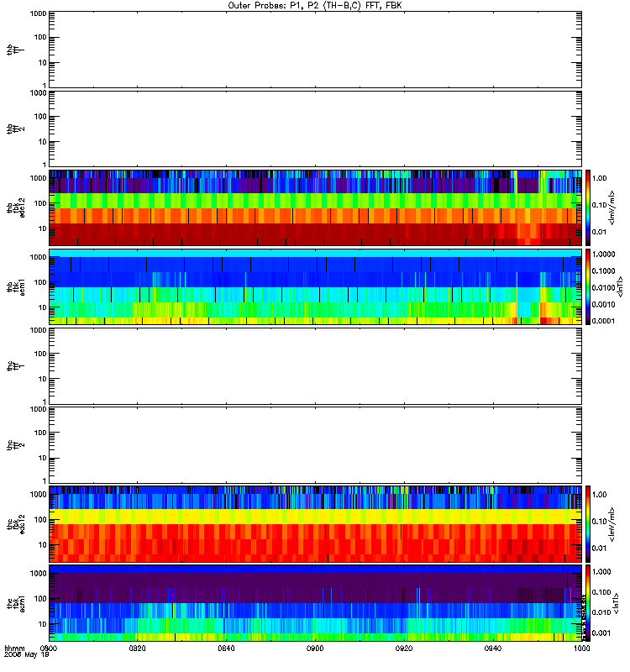Click the "0840" time tick label
Image resolution: width=630 pixels, height=672 pixels.
click(226, 648)
